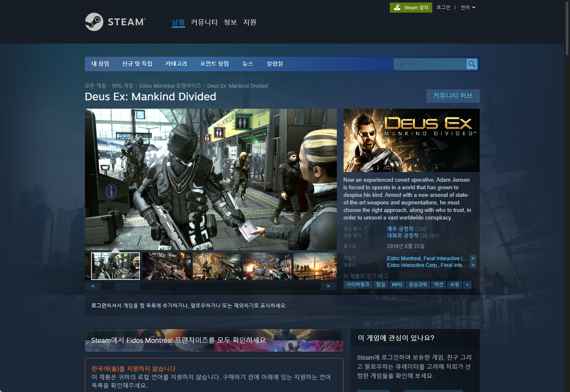Image resolution: width=570 pixels, height=392 pixels.
Task: Go to the 정보 page
Action: click(230, 22)
